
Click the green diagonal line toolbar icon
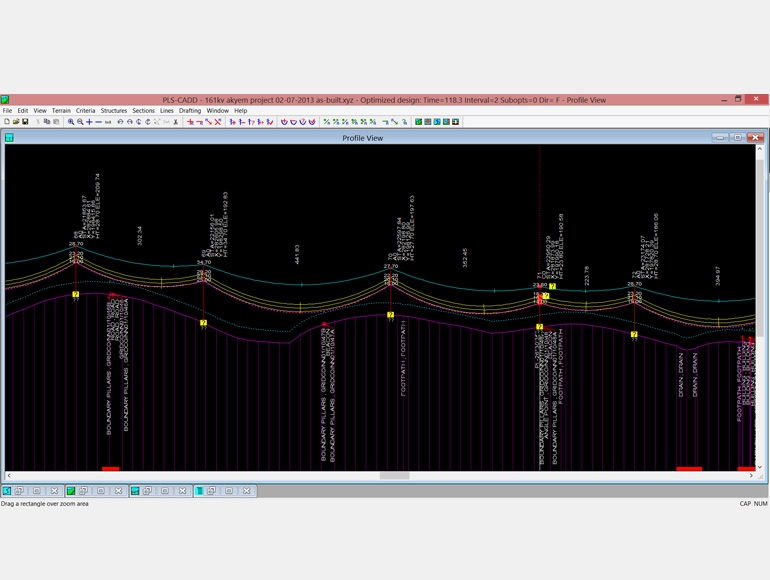[x=394, y=122]
